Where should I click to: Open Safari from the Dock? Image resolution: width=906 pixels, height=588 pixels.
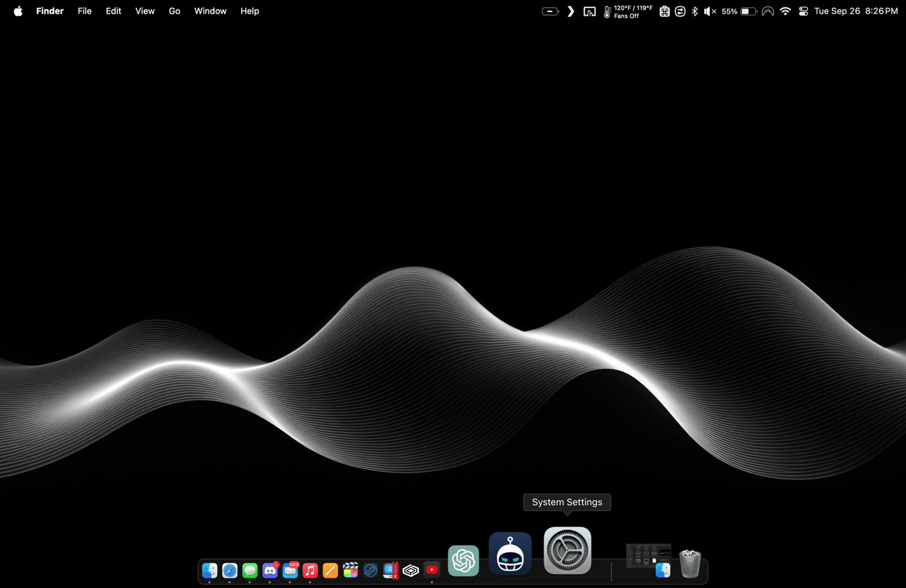[x=230, y=570]
